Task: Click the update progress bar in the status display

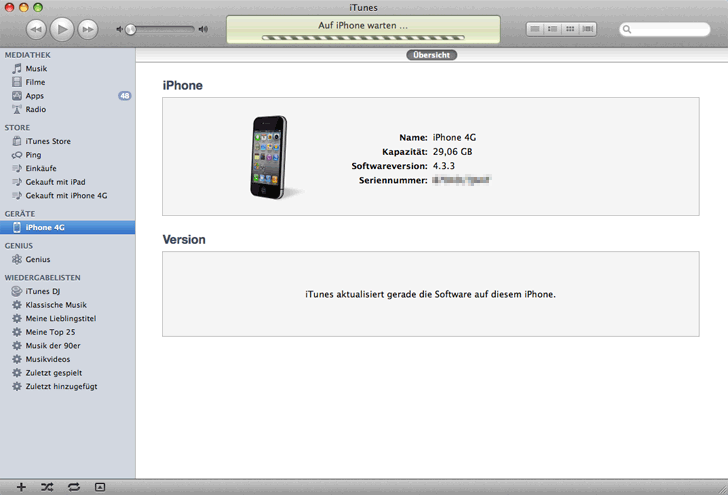Action: tap(363, 38)
